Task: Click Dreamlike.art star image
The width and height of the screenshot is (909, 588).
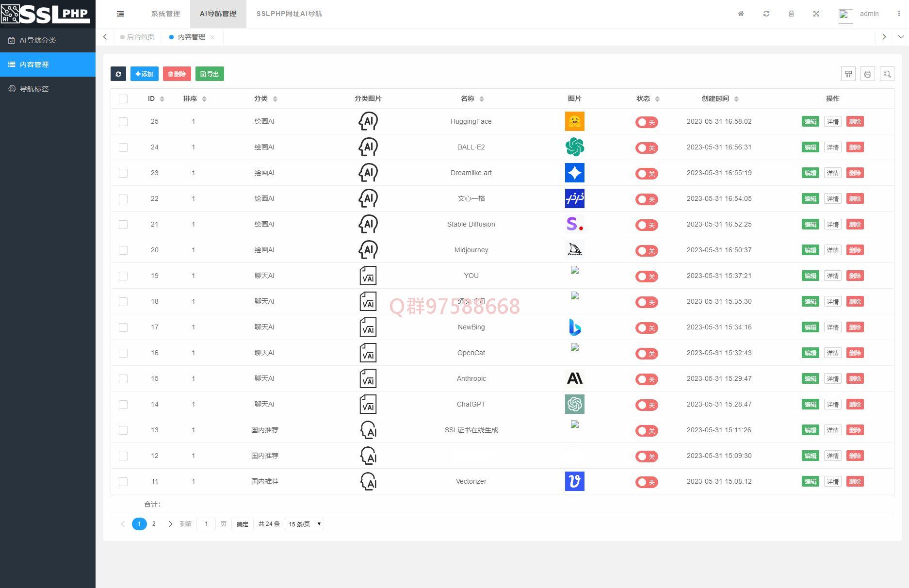Action: pos(574,173)
